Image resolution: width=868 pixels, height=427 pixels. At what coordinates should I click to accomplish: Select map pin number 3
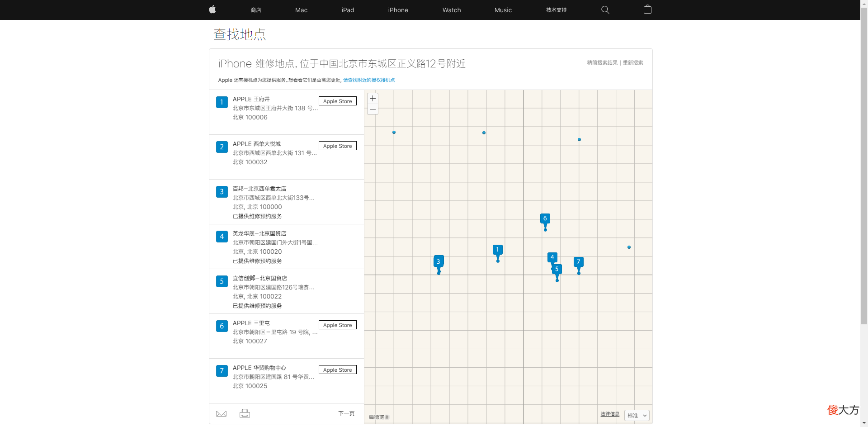click(439, 262)
